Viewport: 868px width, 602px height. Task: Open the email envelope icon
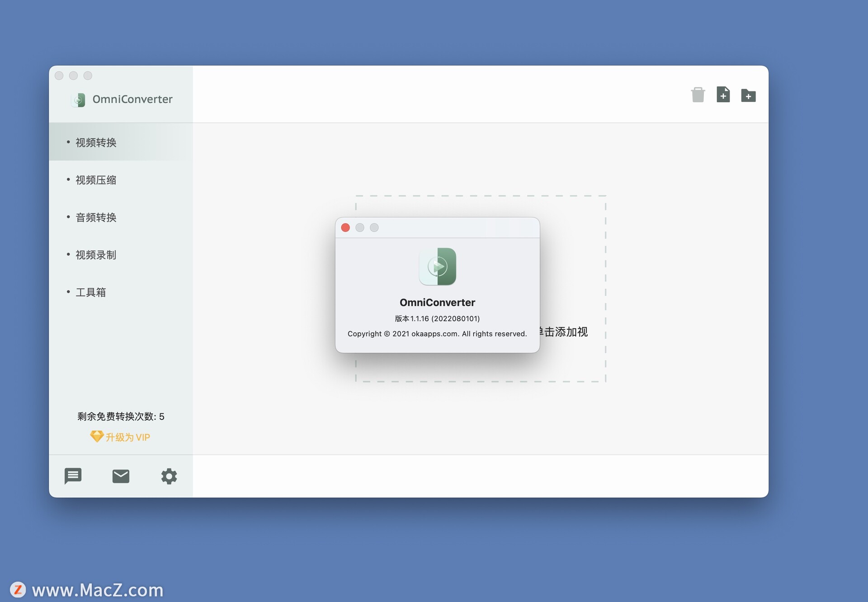[121, 476]
